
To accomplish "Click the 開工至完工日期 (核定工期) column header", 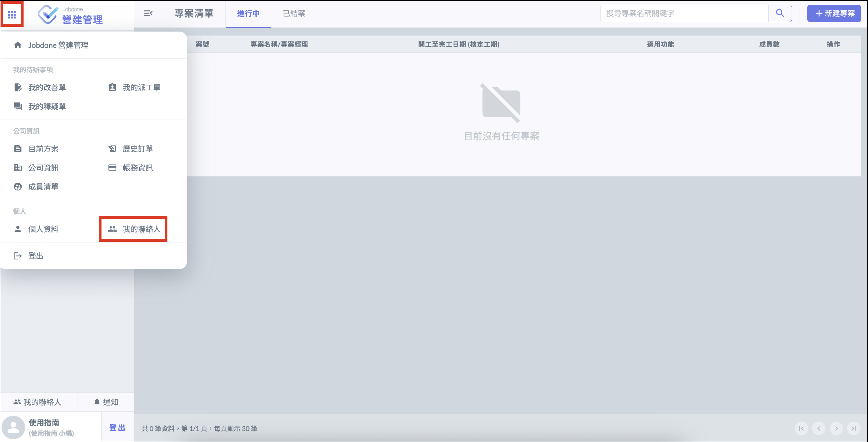I will click(x=459, y=44).
